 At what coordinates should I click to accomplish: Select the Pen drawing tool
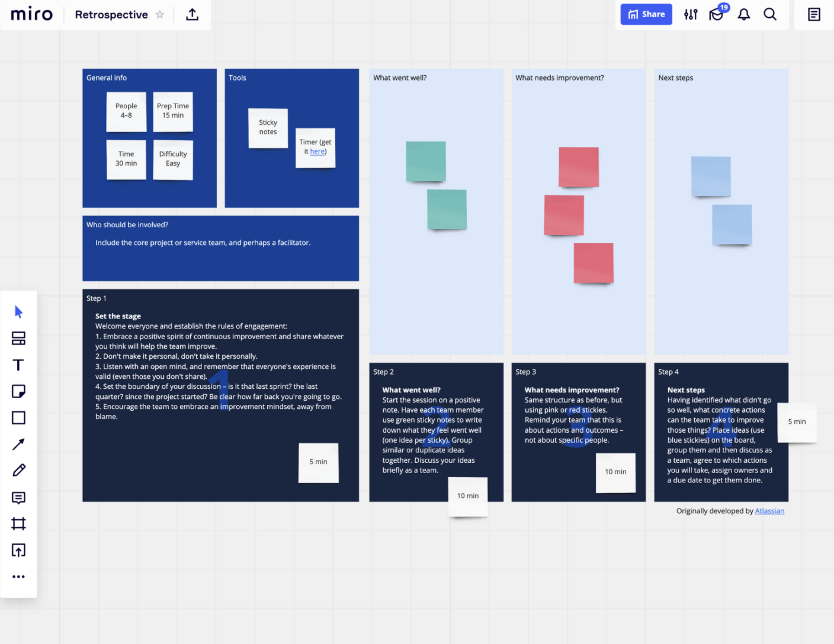(18, 471)
